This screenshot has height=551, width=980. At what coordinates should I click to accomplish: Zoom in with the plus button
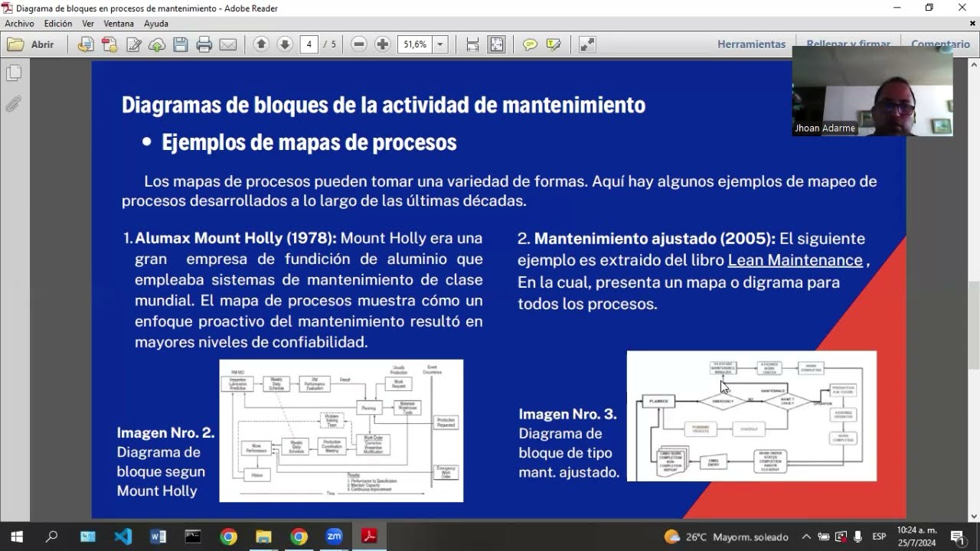(383, 44)
